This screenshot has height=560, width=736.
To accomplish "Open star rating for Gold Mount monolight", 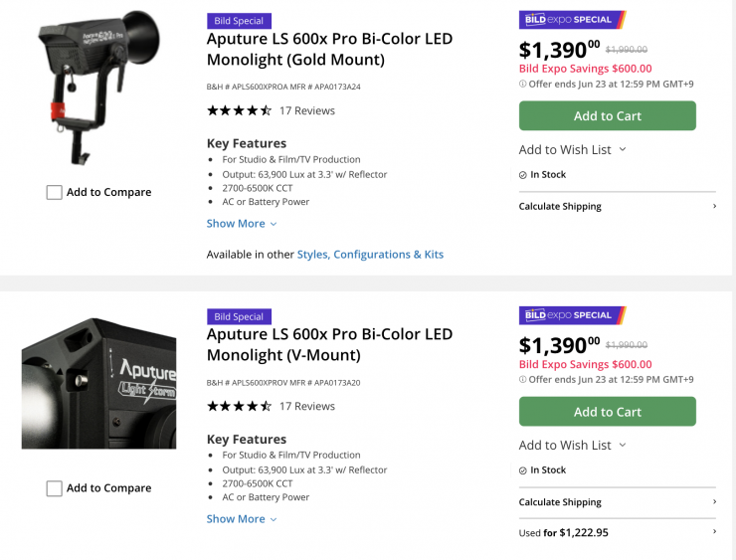I will 239,110.
